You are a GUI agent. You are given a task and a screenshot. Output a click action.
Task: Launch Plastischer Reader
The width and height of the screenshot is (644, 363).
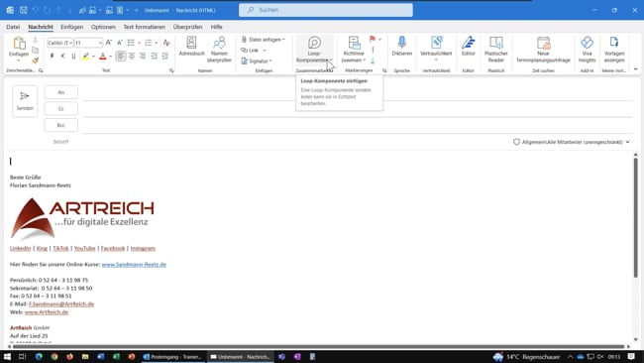click(x=495, y=50)
